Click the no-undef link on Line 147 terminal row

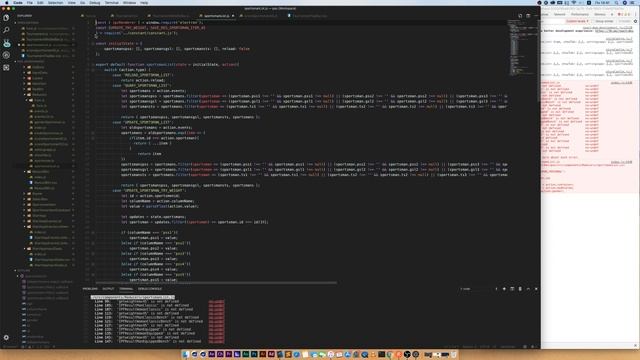coord(216,341)
